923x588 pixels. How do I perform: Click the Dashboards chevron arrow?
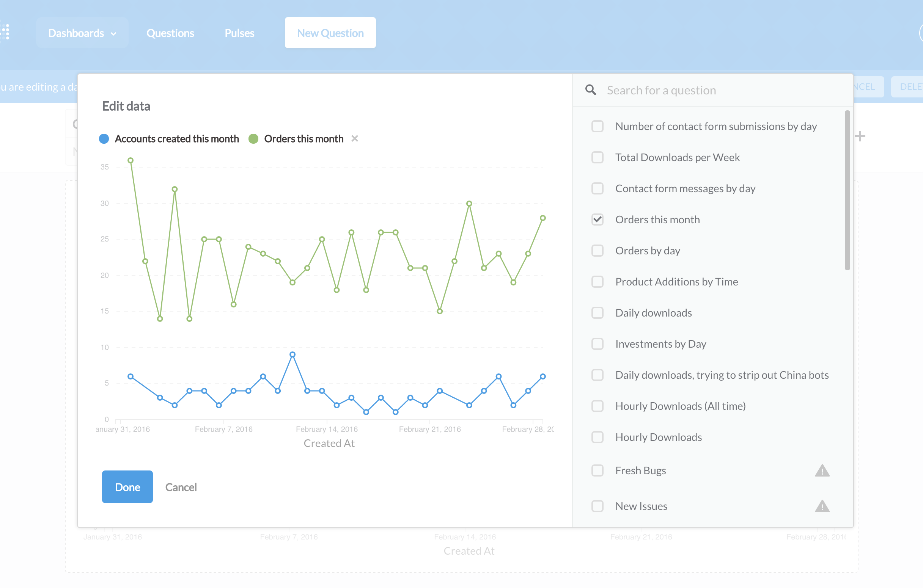click(113, 34)
